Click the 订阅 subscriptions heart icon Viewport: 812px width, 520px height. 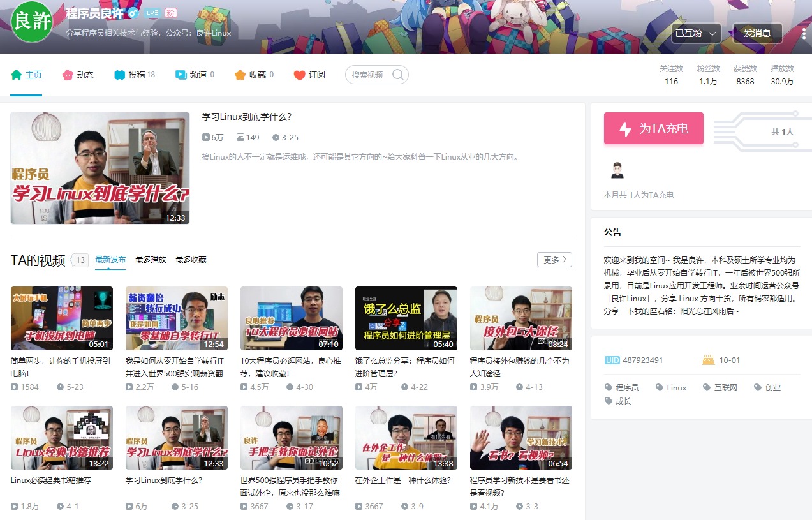click(299, 75)
